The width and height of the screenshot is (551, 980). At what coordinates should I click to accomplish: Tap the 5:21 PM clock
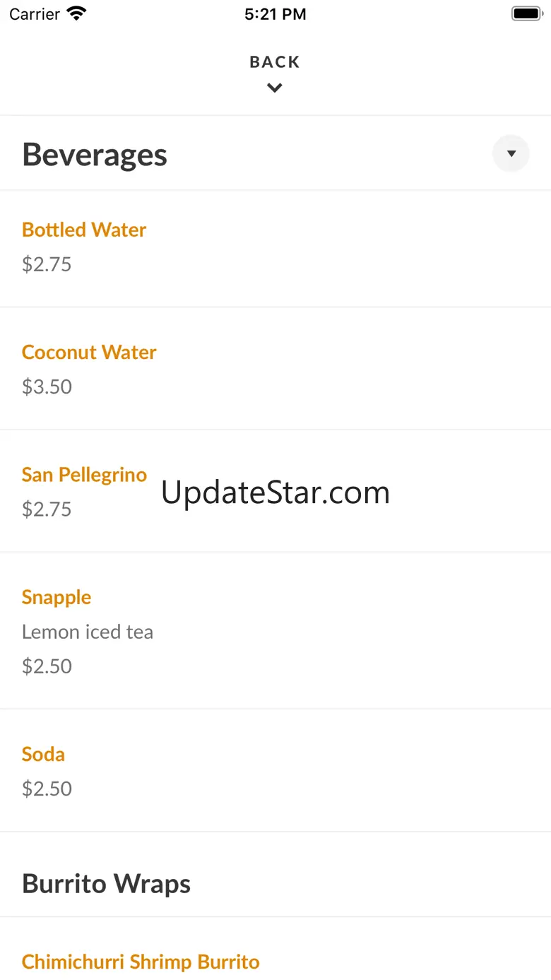point(275,14)
